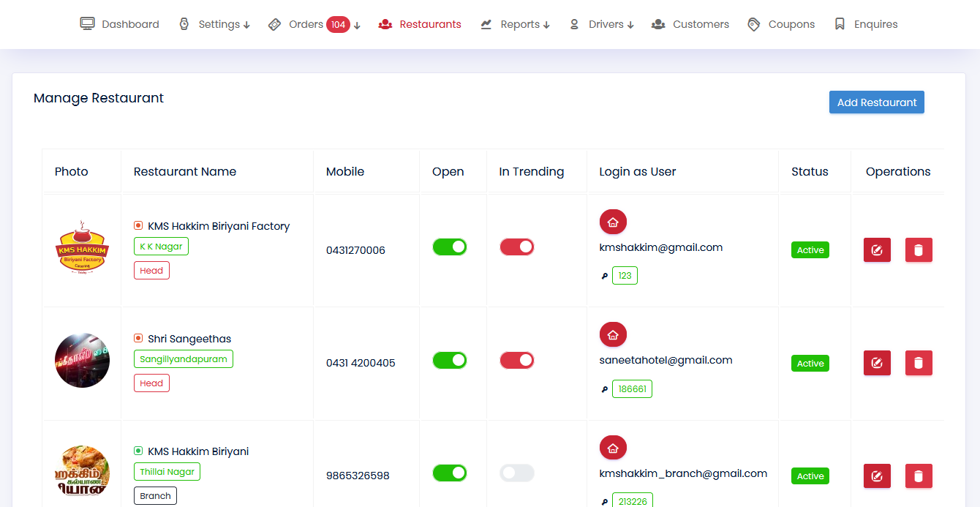
Task: Click the K K Nagar location tag
Action: click(161, 247)
